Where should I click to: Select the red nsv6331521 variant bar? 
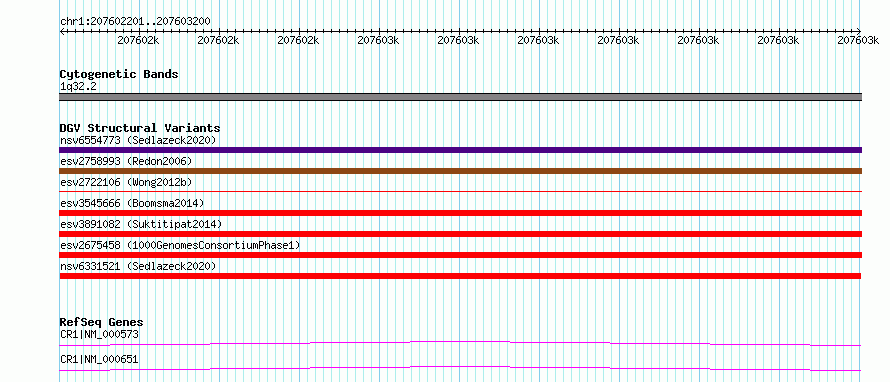click(460, 276)
